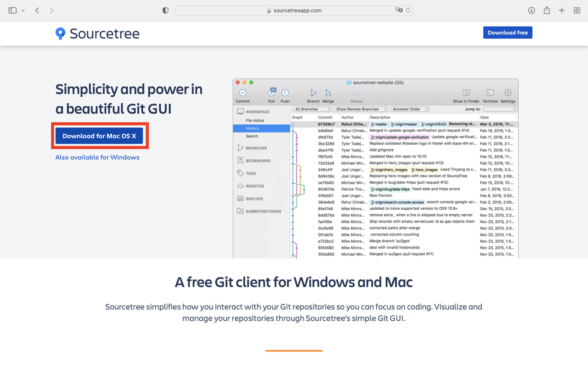Click the Sourcetree logo in header
This screenshot has height=368, width=588.
(x=97, y=33)
